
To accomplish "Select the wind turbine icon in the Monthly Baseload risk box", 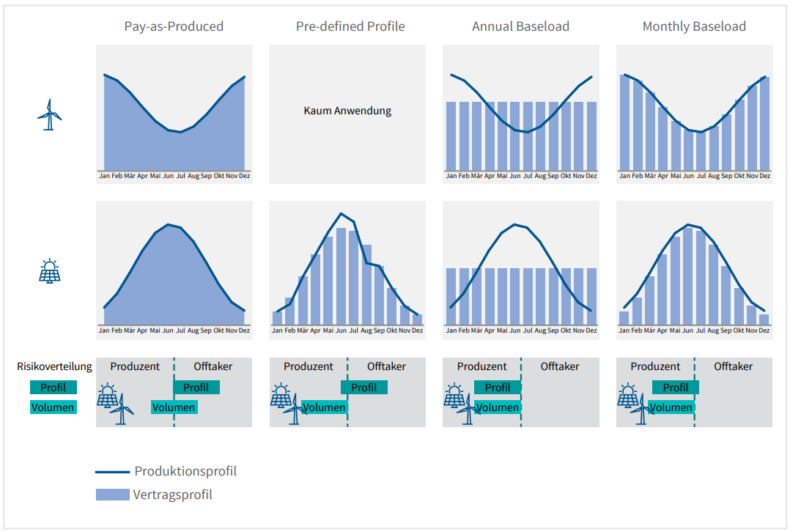I will [641, 410].
